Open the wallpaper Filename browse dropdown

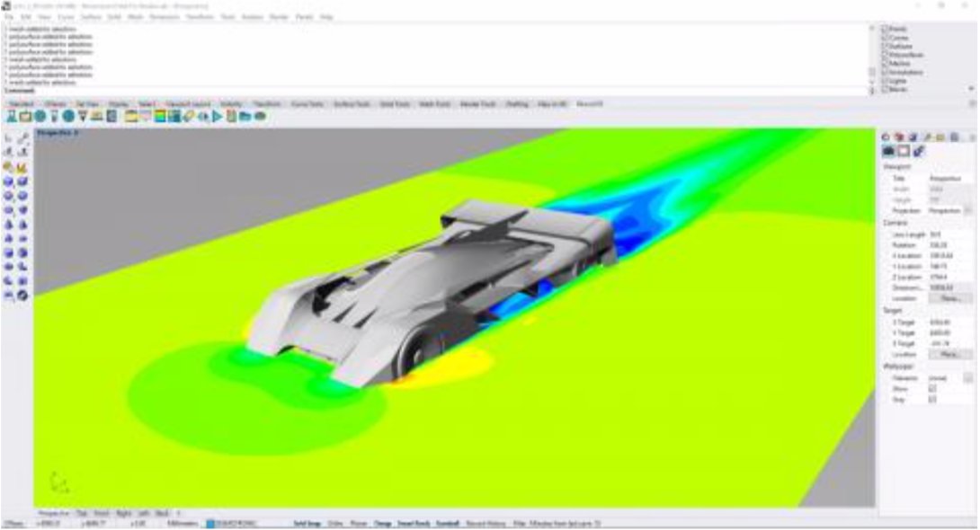coord(968,378)
